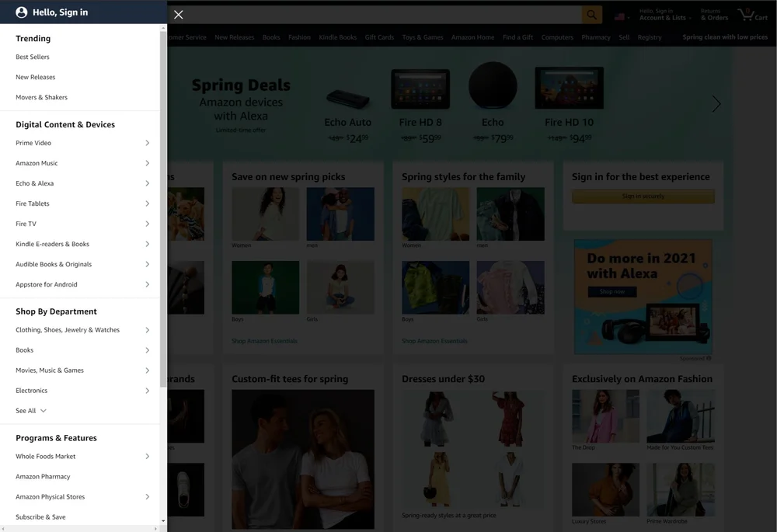
Task: Click Pharmacy in the navigation bar
Action: coord(596,37)
